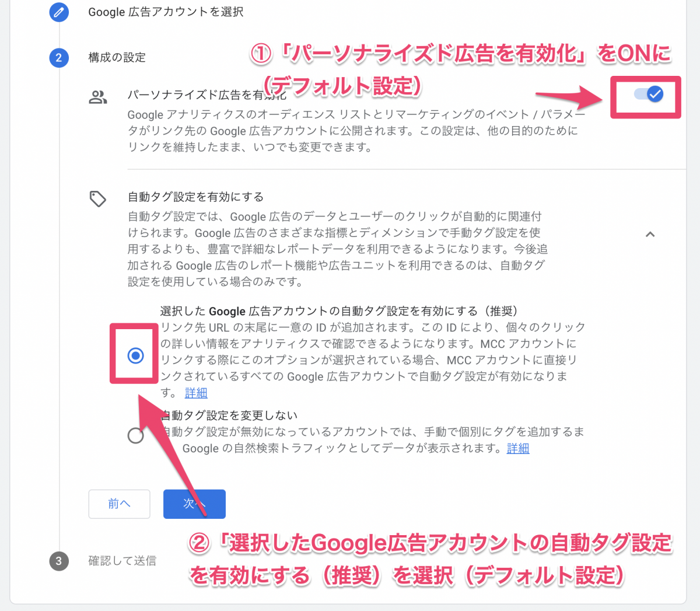This screenshot has width=700, height=611.
Task: Open the 詳細 link about natural search traffic
Action: pyautogui.click(x=518, y=448)
